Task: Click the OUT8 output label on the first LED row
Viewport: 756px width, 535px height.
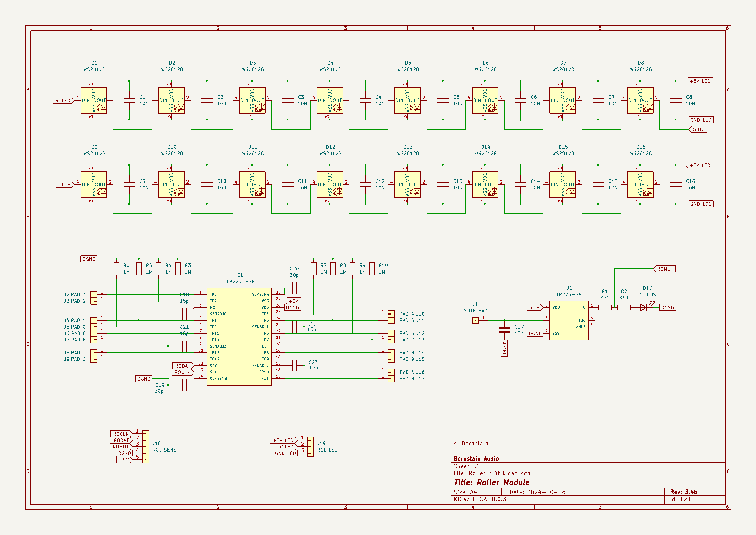Action: click(698, 129)
